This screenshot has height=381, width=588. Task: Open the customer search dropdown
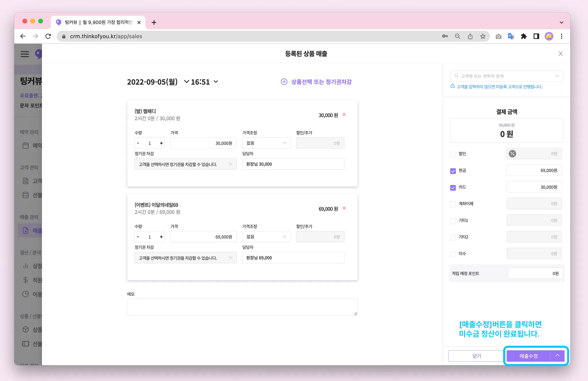pos(506,76)
